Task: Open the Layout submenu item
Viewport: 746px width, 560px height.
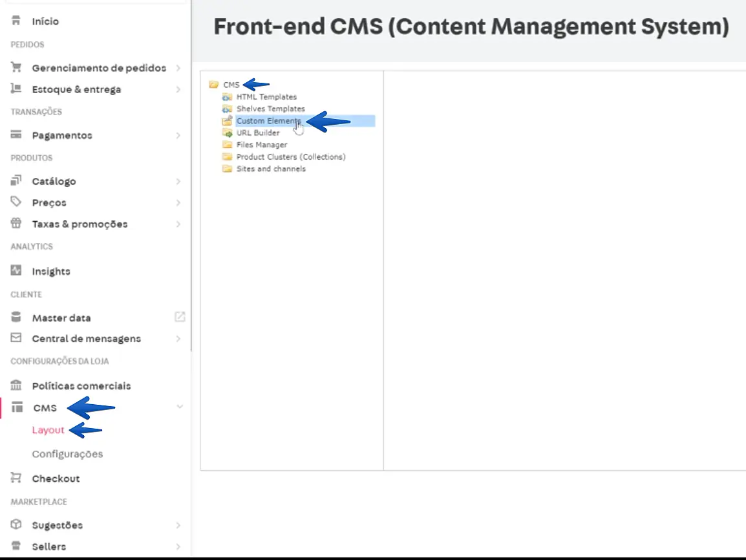Action: click(x=48, y=430)
